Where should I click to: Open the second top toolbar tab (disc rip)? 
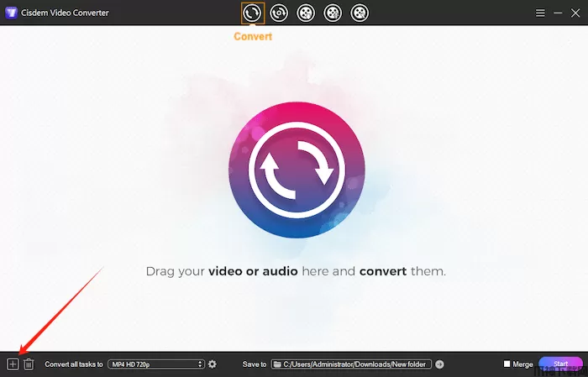[279, 13]
